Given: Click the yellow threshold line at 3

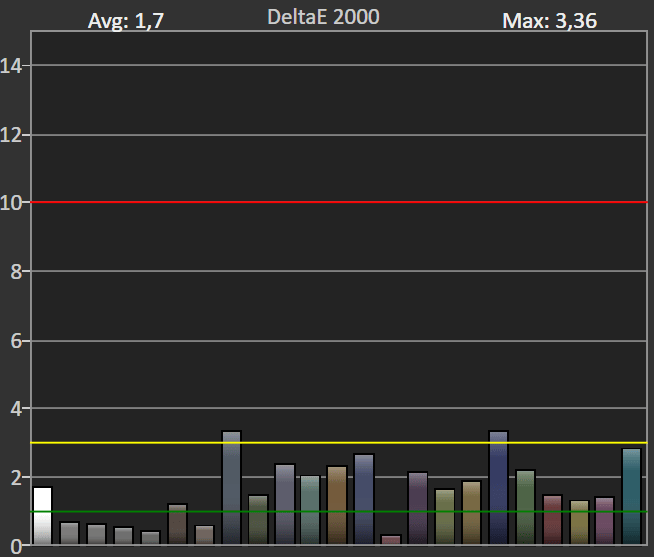Looking at the screenshot, I should [x=339, y=443].
